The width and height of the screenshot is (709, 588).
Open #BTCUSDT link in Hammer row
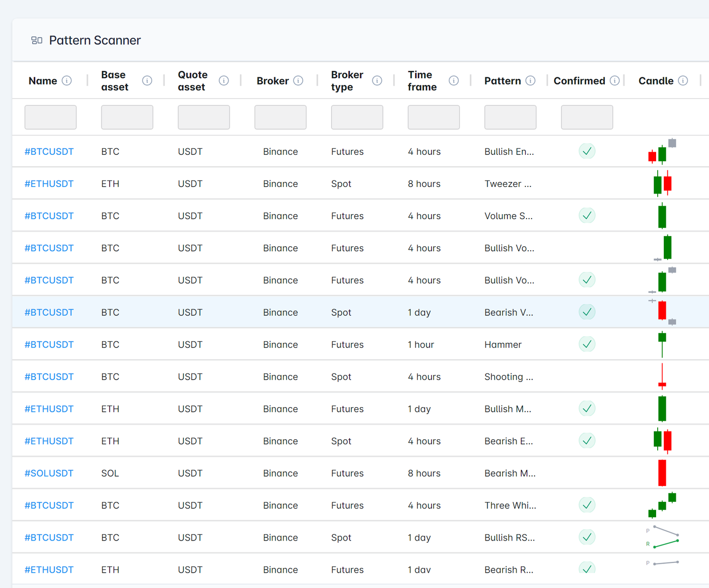(x=49, y=344)
